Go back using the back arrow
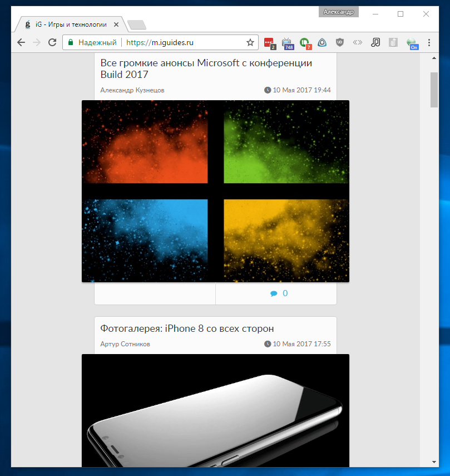Screen dimensions: 450x476 point(21,42)
